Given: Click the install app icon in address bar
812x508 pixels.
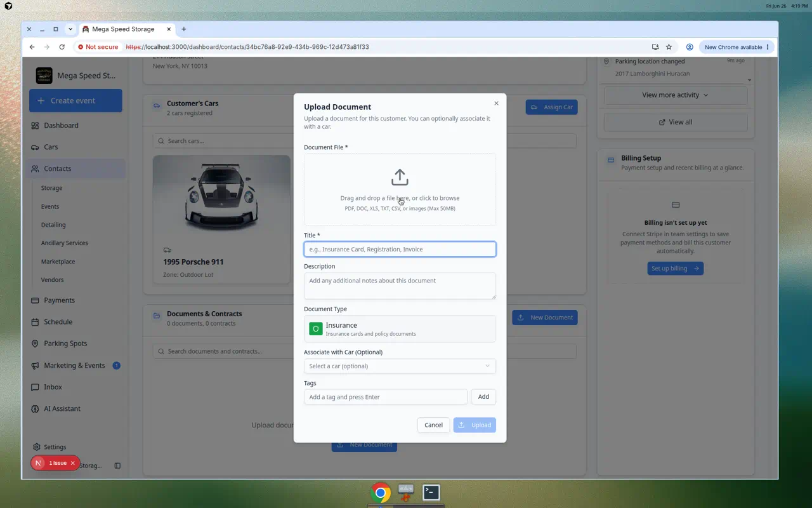Looking at the screenshot, I should tap(655, 47).
